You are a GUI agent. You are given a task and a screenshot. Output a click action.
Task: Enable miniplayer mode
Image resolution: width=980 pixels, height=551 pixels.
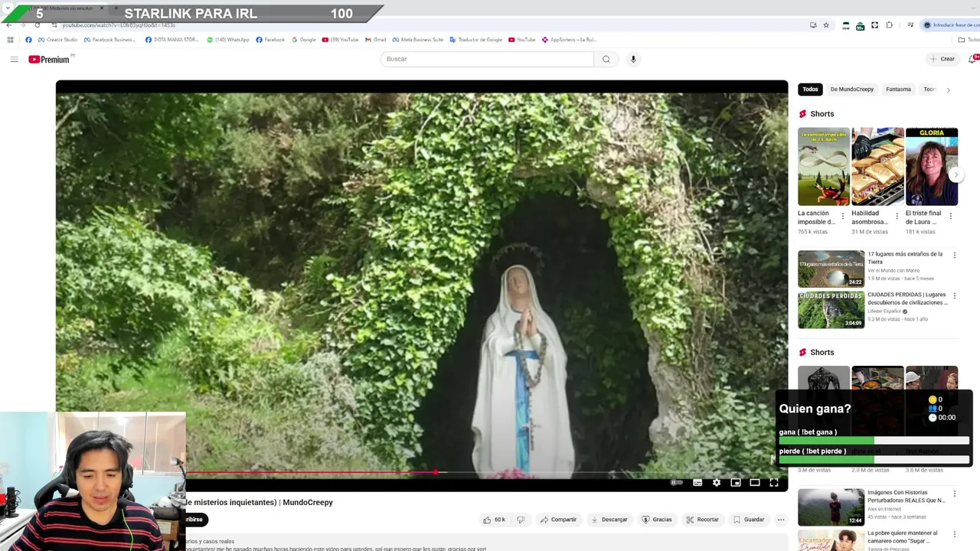click(x=736, y=482)
